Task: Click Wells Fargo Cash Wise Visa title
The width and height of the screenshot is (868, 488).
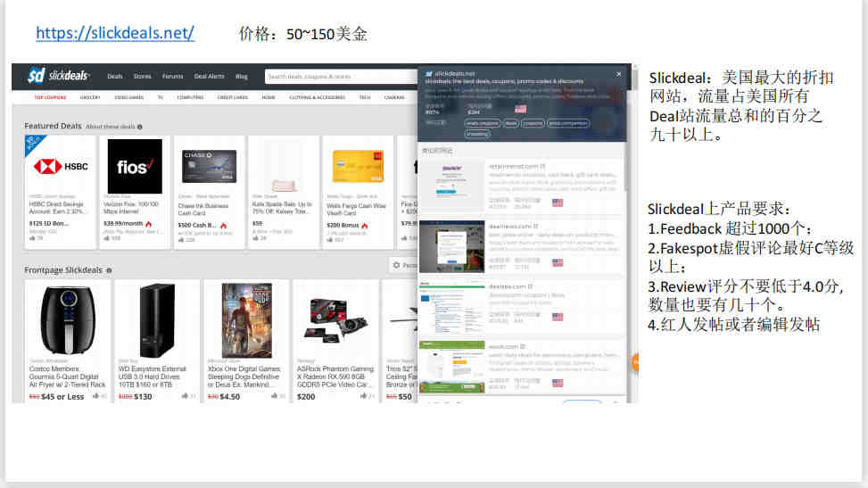Action: [356, 210]
